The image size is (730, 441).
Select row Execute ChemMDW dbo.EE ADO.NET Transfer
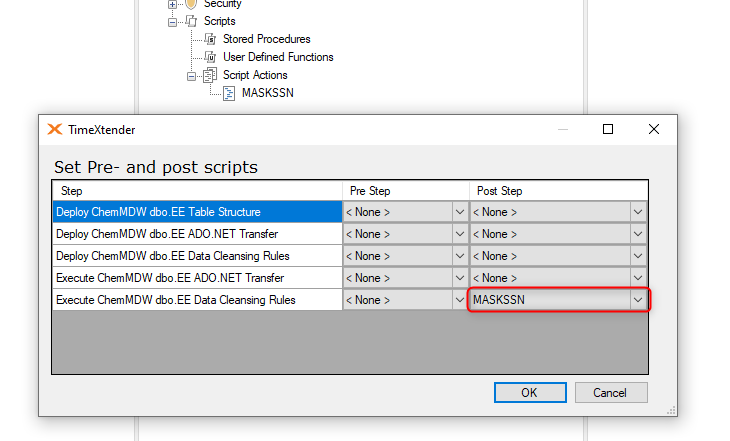tap(197, 278)
